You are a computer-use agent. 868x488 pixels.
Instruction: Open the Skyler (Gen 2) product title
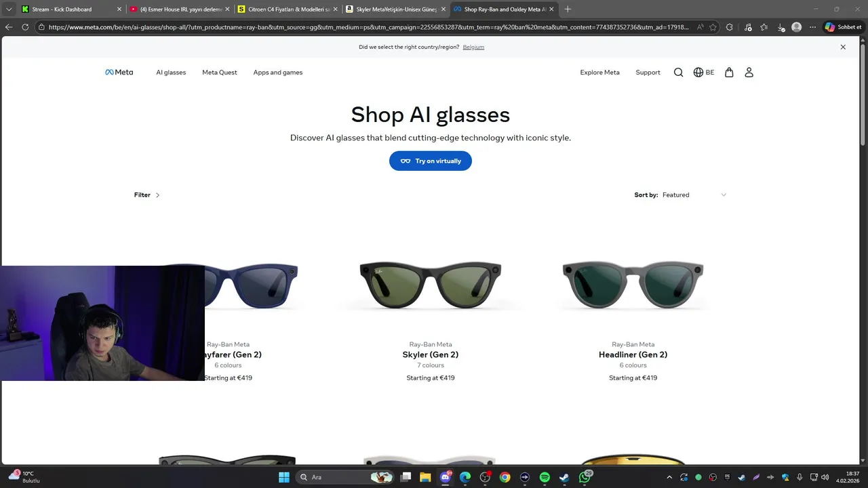coord(431,354)
